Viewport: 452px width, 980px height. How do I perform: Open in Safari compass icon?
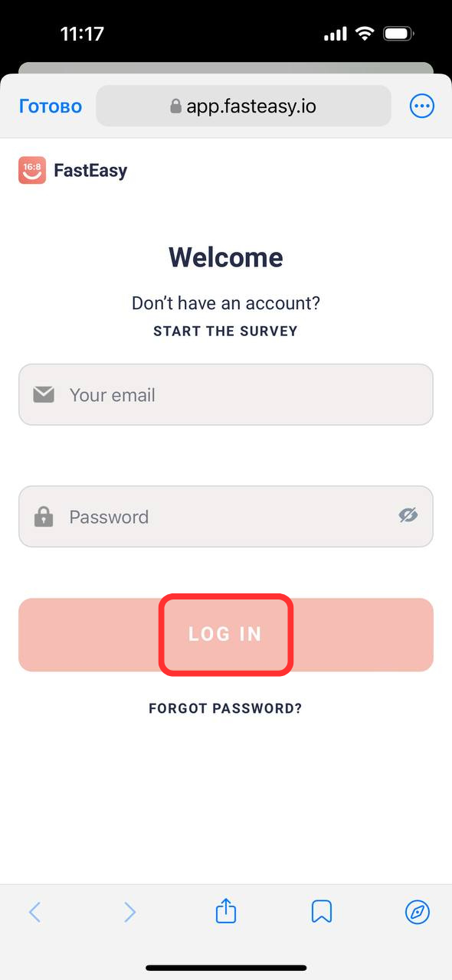click(x=418, y=912)
